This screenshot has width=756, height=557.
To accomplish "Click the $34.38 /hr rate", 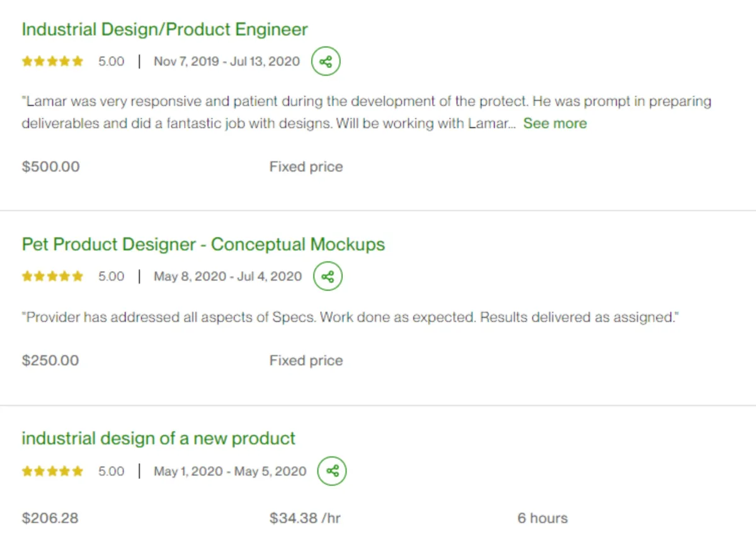I will point(305,518).
